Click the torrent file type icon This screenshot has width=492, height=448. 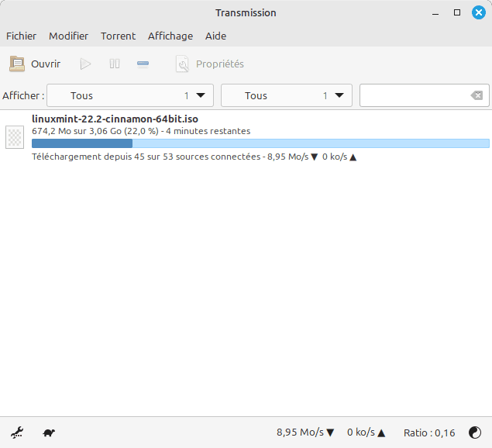click(x=15, y=138)
